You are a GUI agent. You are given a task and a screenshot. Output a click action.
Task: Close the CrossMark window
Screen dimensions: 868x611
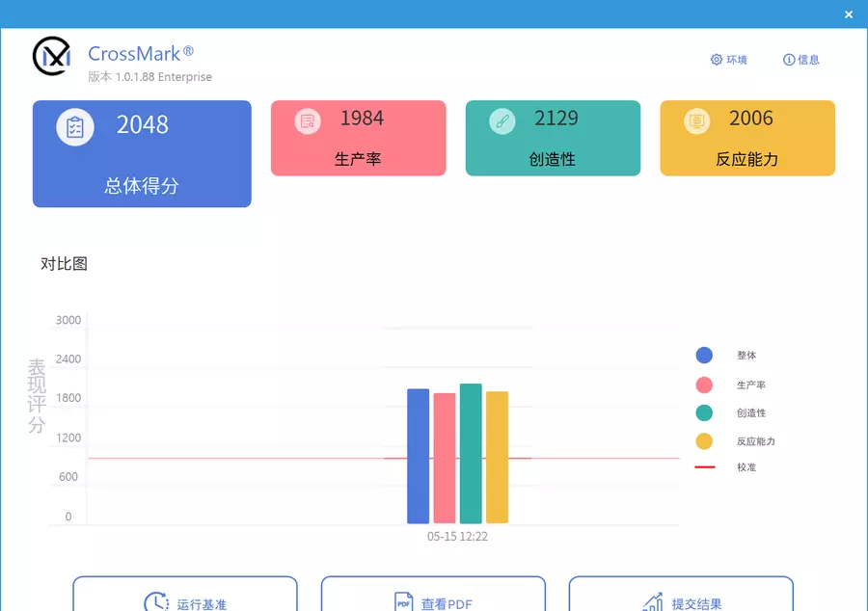(849, 14)
